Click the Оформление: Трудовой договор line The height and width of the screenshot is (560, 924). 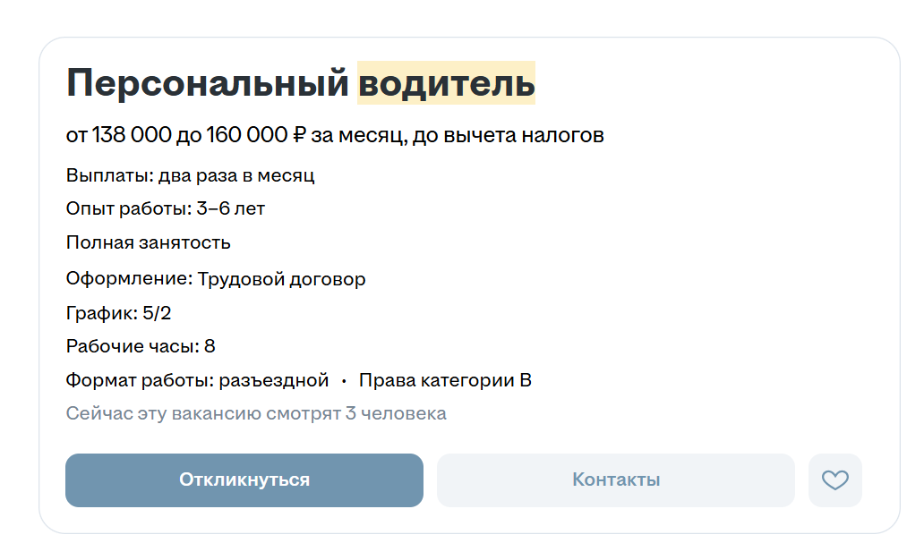click(x=216, y=278)
